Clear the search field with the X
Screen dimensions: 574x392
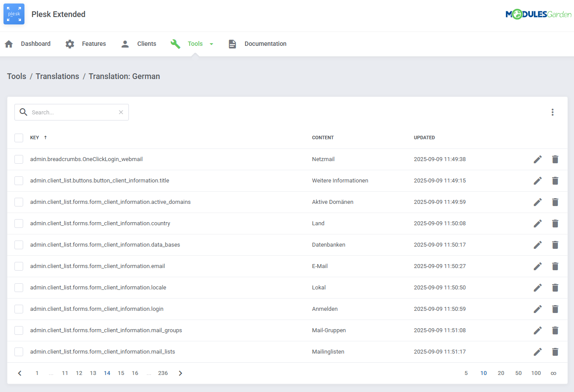121,112
